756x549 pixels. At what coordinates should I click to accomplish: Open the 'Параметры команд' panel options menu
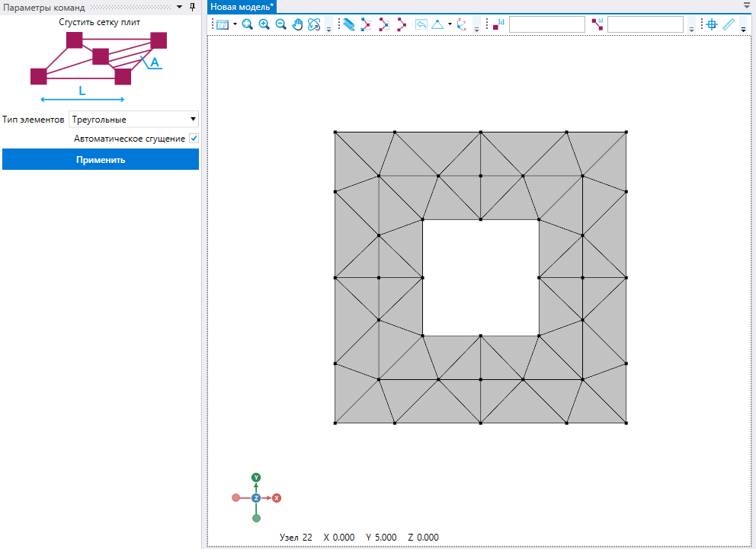click(x=179, y=7)
